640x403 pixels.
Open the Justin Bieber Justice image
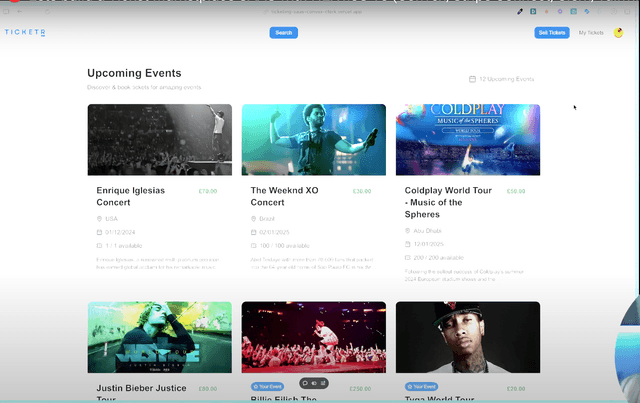pyautogui.click(x=160, y=337)
